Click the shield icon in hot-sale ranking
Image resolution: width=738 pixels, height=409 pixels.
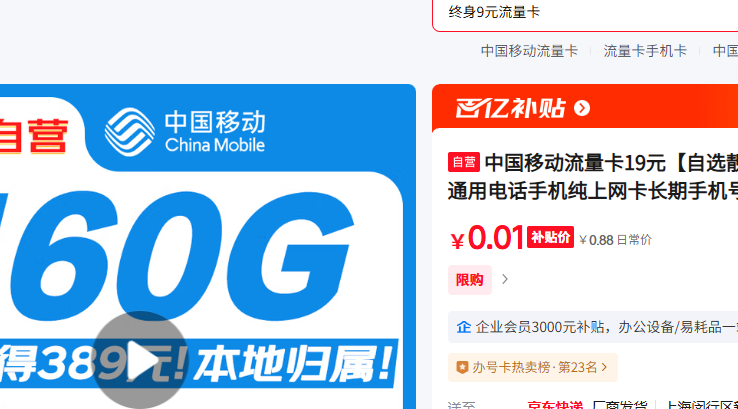(x=462, y=367)
